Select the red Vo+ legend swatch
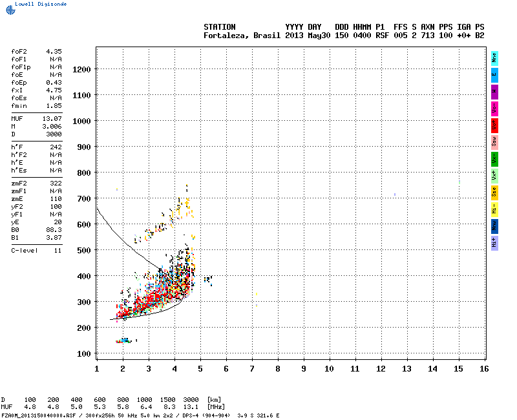 (494, 125)
